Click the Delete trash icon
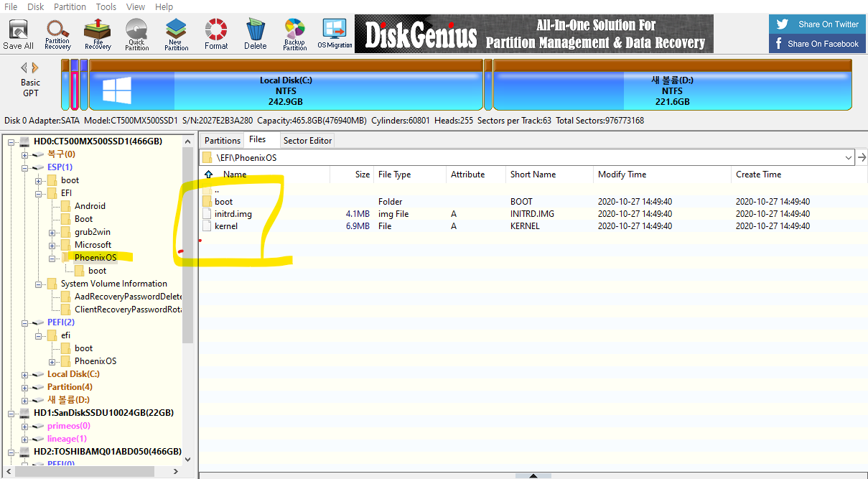The height and width of the screenshot is (479, 868). click(255, 33)
